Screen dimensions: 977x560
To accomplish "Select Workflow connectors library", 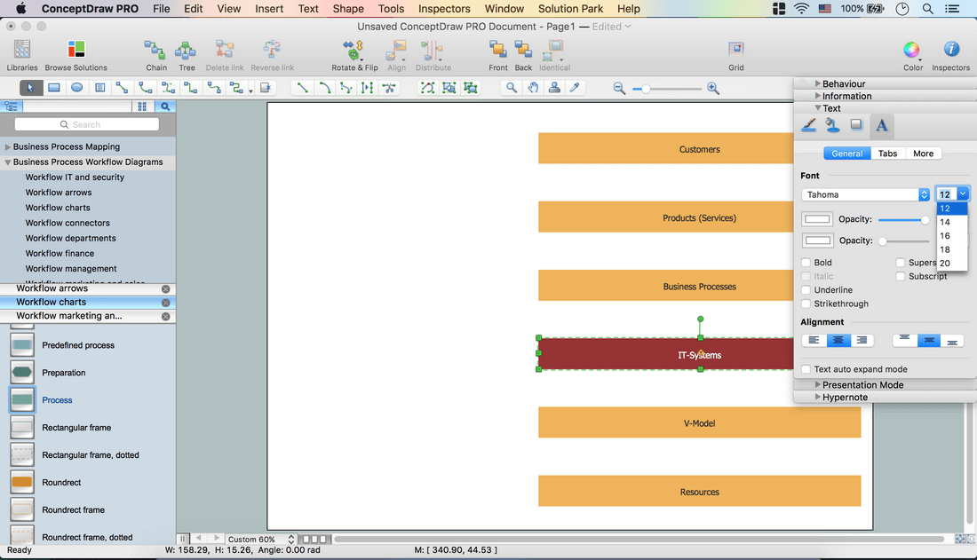I will (68, 223).
